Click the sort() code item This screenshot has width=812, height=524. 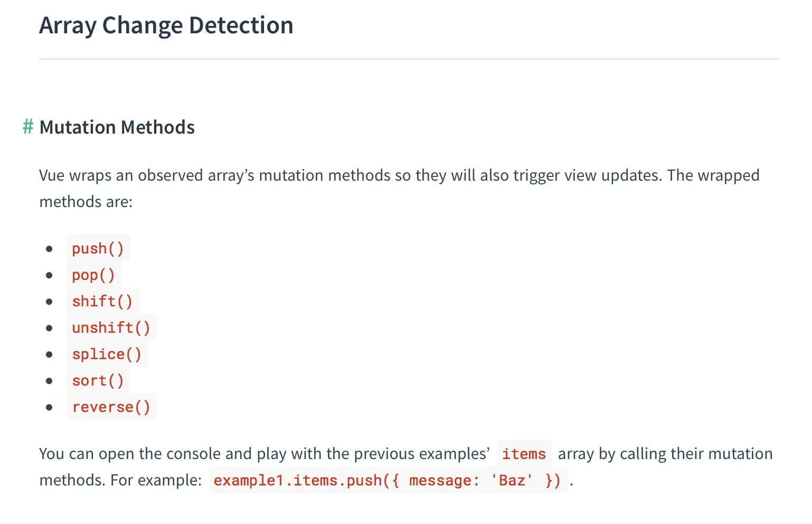[98, 380]
